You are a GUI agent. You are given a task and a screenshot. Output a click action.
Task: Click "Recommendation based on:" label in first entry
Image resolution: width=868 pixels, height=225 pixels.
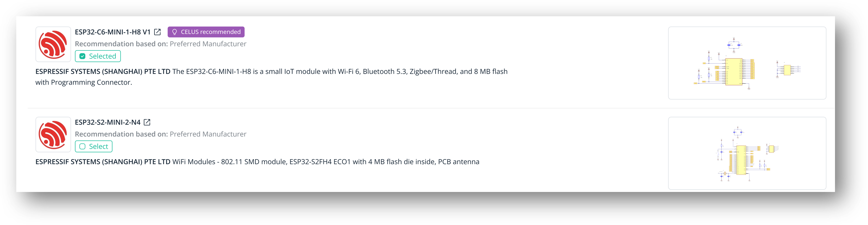(x=121, y=44)
